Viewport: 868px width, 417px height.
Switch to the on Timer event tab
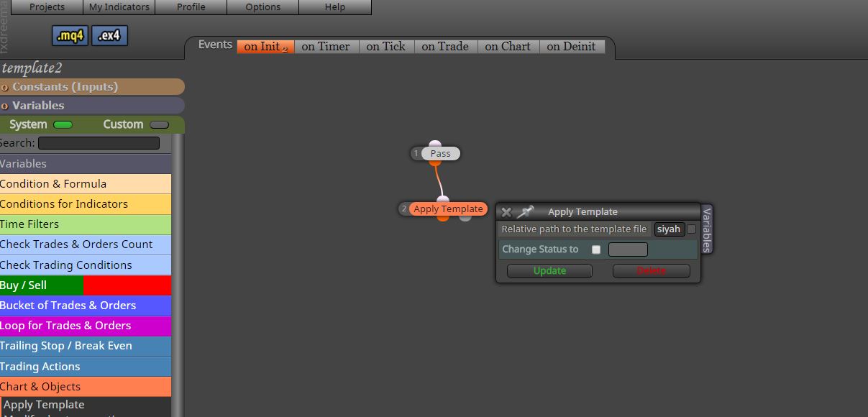tap(326, 46)
